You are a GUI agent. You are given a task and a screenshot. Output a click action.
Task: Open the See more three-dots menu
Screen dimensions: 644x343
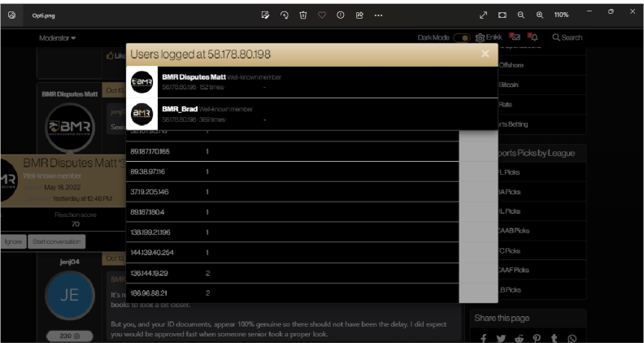(378, 15)
